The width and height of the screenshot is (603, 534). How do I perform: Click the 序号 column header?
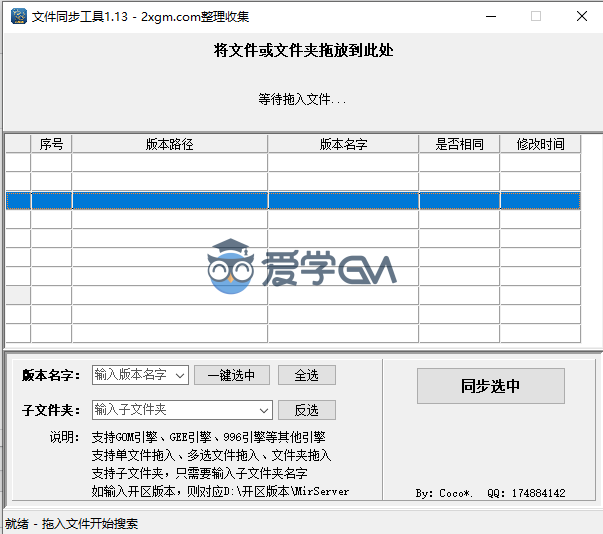(51, 144)
